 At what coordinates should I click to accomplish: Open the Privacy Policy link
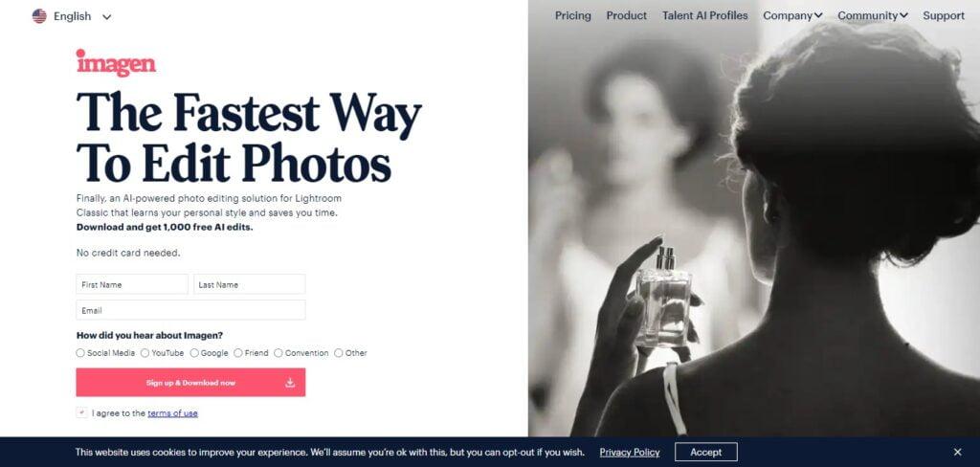click(630, 452)
